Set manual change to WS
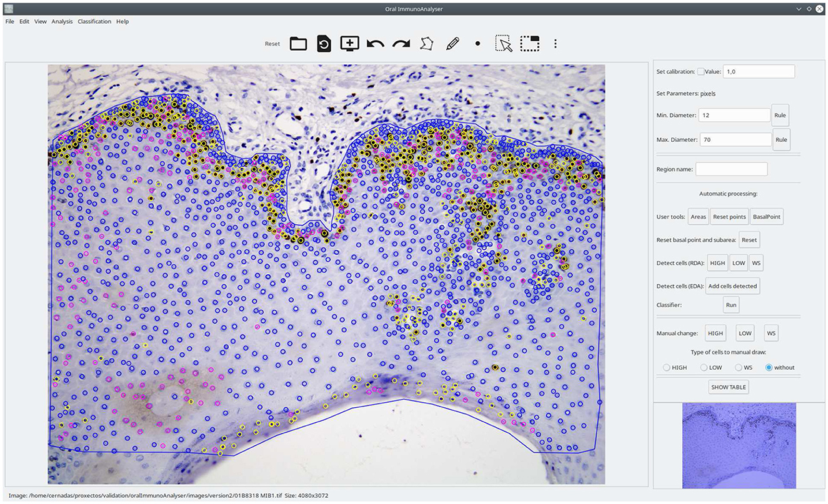Image resolution: width=828 pixels, height=504 pixels. 771,333
